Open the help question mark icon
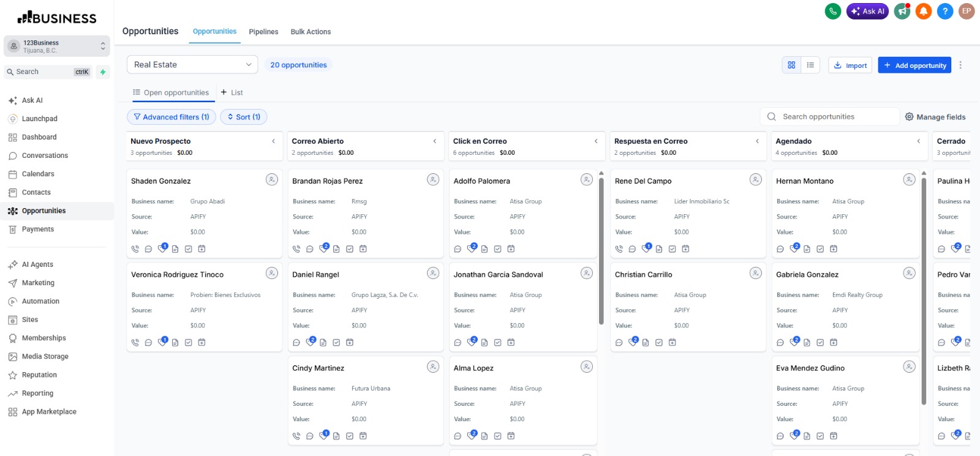 click(x=945, y=11)
